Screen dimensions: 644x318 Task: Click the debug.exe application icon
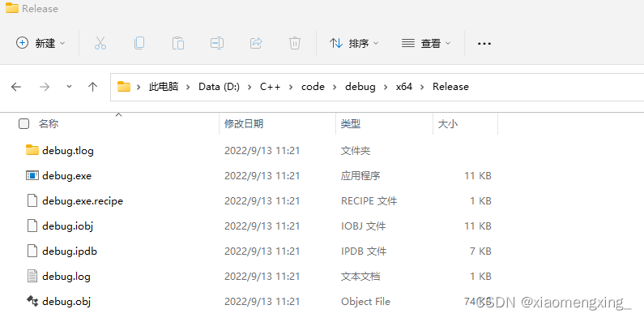[32, 176]
